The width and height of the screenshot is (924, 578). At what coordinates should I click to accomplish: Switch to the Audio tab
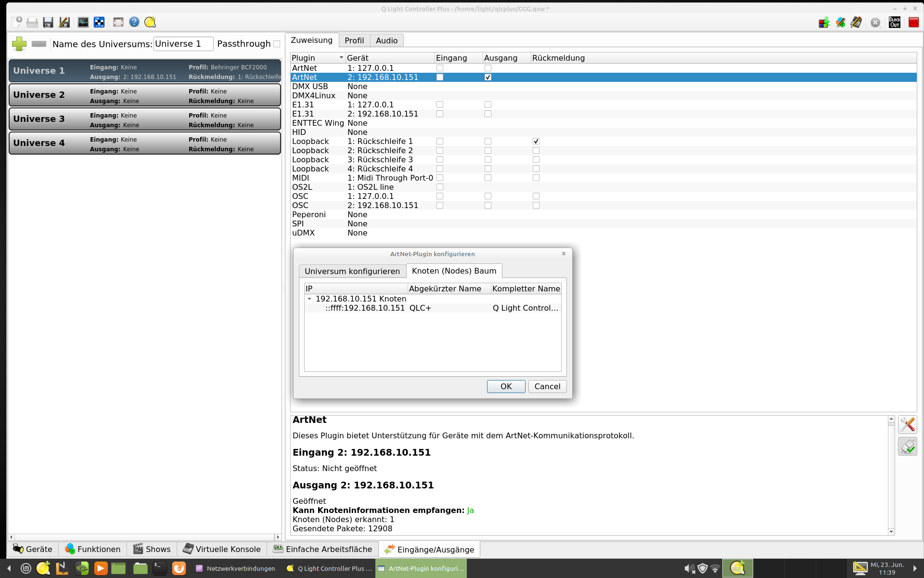[x=386, y=40]
